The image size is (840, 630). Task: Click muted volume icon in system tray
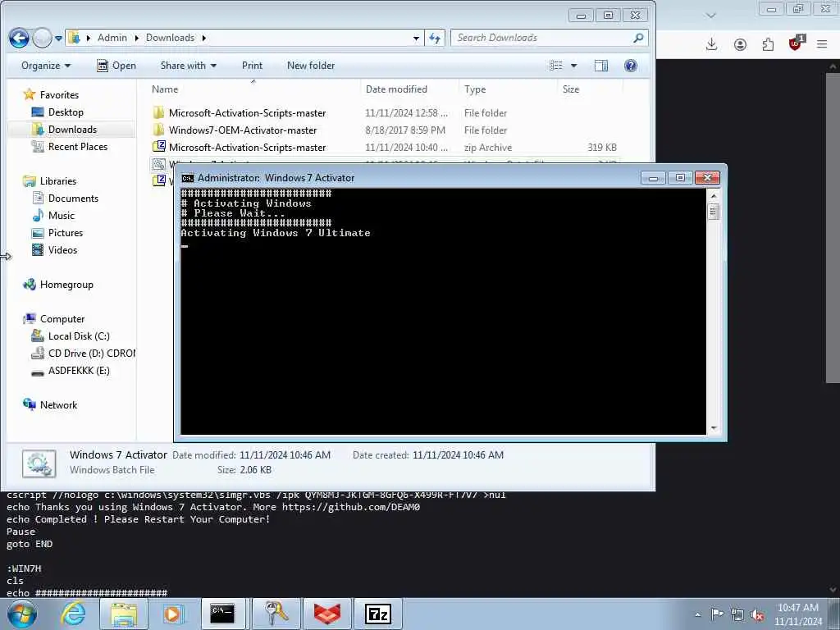(757, 615)
